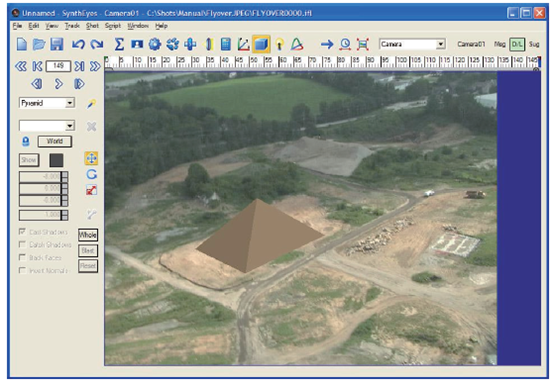Save the scene with floppy disk icon

coord(57,45)
